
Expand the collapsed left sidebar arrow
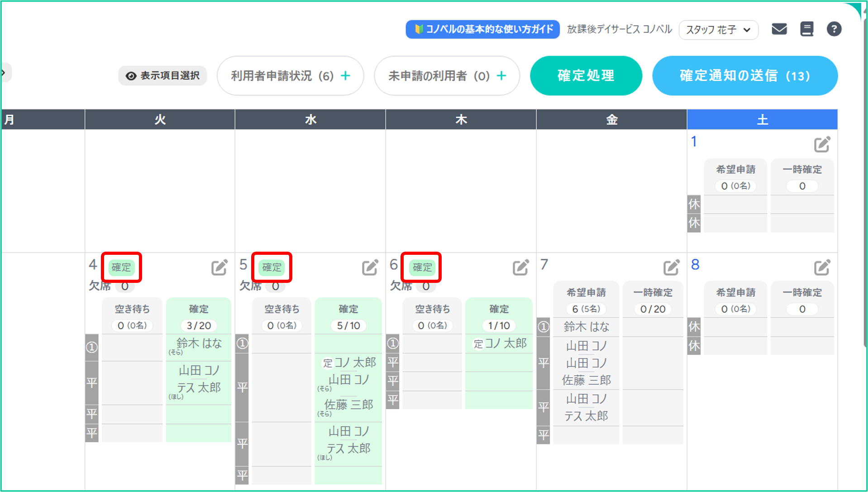5,72
